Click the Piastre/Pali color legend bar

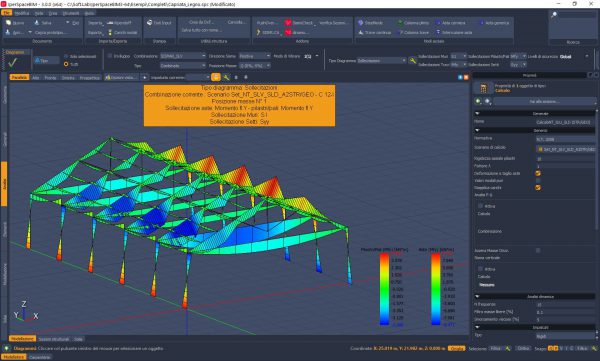(384, 289)
